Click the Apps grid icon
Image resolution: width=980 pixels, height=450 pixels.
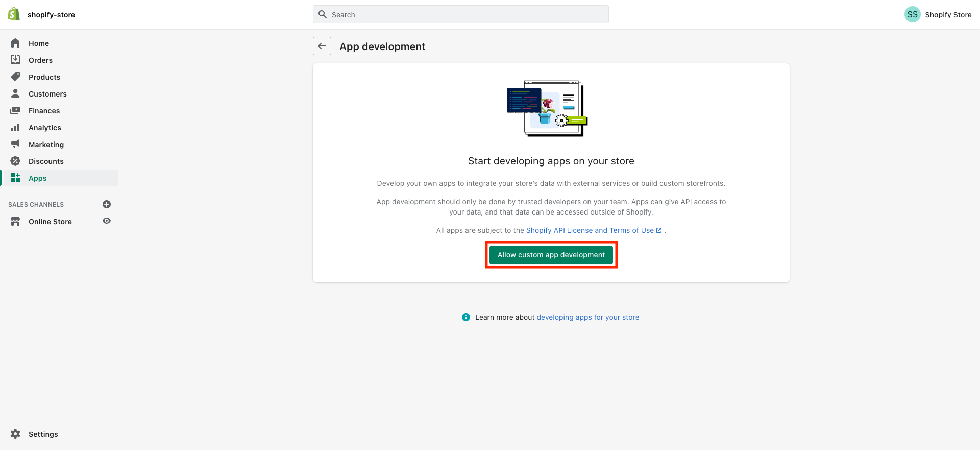(x=15, y=178)
